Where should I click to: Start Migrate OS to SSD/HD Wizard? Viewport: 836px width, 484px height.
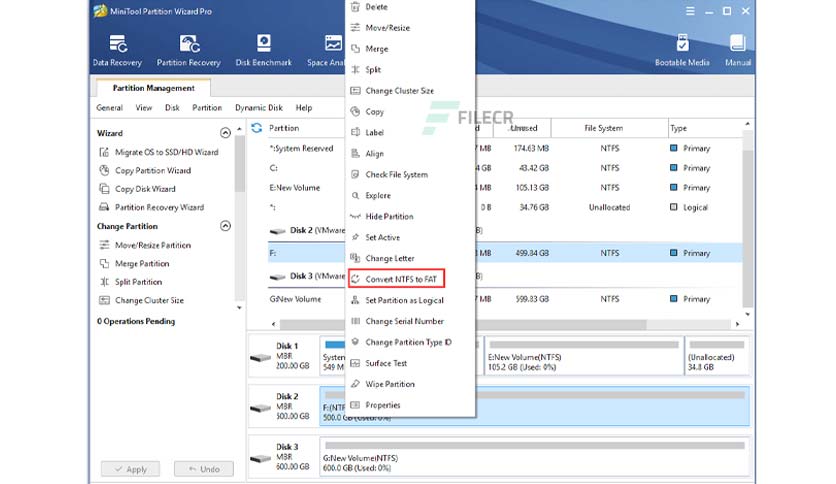pos(159,152)
